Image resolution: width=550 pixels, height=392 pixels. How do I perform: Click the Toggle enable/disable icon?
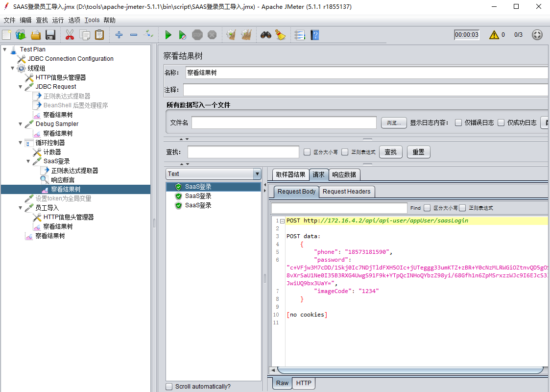pyautogui.click(x=148, y=34)
